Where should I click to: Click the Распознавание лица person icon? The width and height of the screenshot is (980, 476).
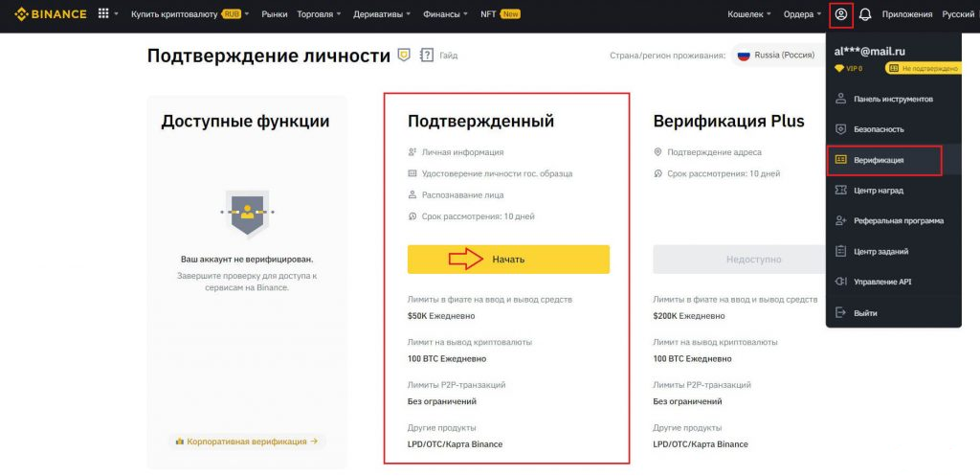coord(412,195)
